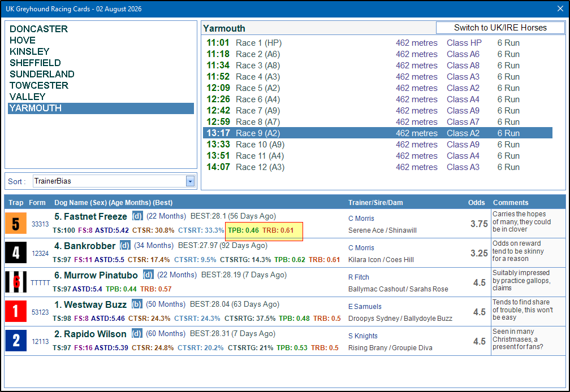This screenshot has height=392, width=570.
Task: Click the striped trap 6 badge
Action: coord(16,282)
